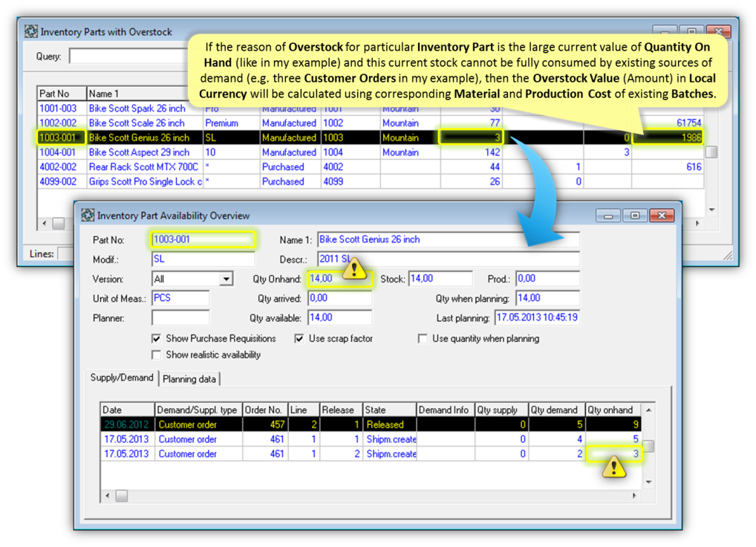Click the Unit of Meas. field PCS
Screen dimensions: 756x547
(x=180, y=298)
